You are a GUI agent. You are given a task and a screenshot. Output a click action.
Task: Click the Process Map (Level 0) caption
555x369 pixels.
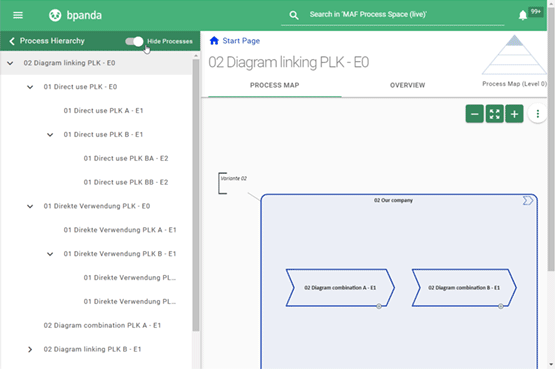[514, 84]
